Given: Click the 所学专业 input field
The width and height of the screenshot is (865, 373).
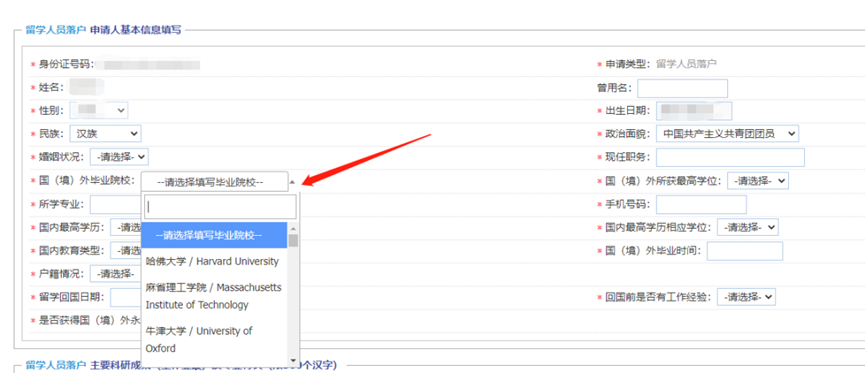Looking at the screenshot, I should (115, 205).
